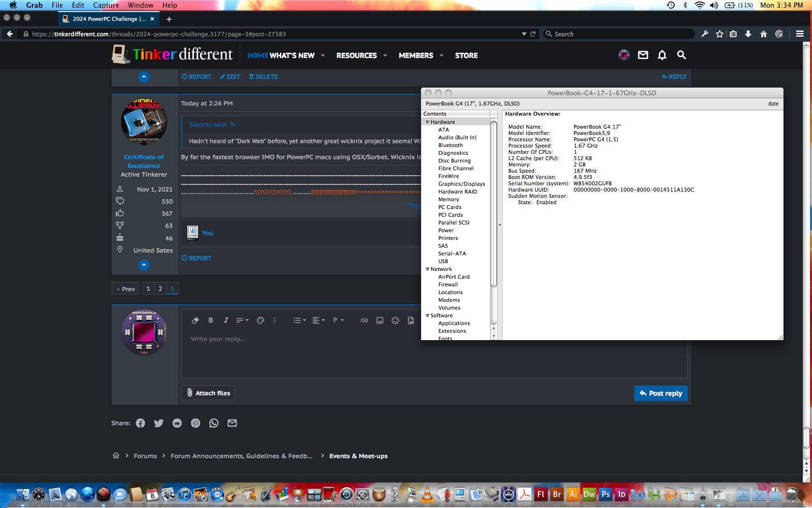Click the insert link icon
This screenshot has width=812, height=508.
tap(364, 320)
